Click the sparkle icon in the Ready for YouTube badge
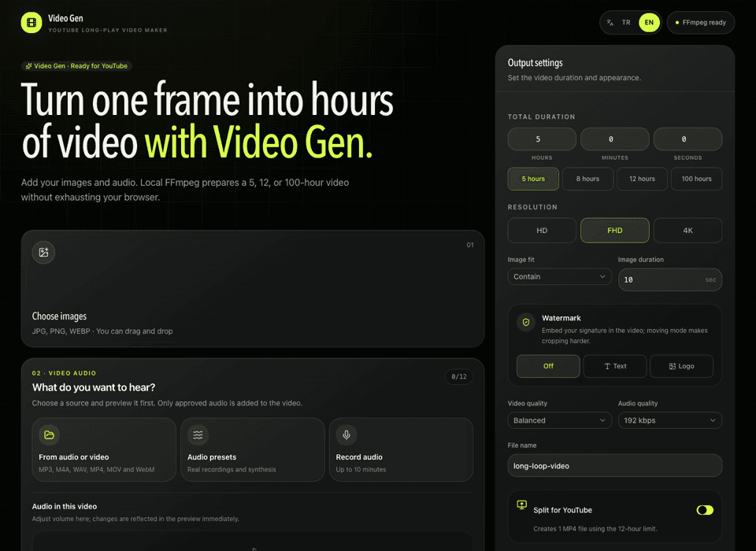756x551 pixels. (29, 66)
